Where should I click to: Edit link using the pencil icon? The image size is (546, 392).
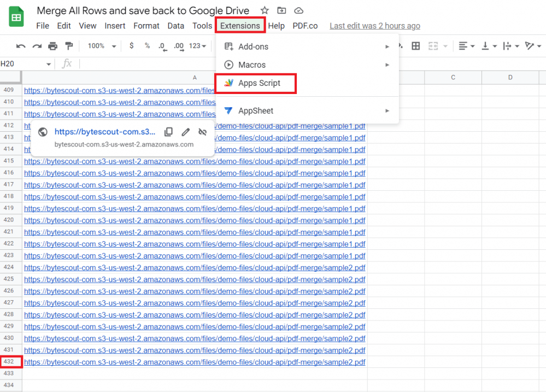tap(186, 132)
